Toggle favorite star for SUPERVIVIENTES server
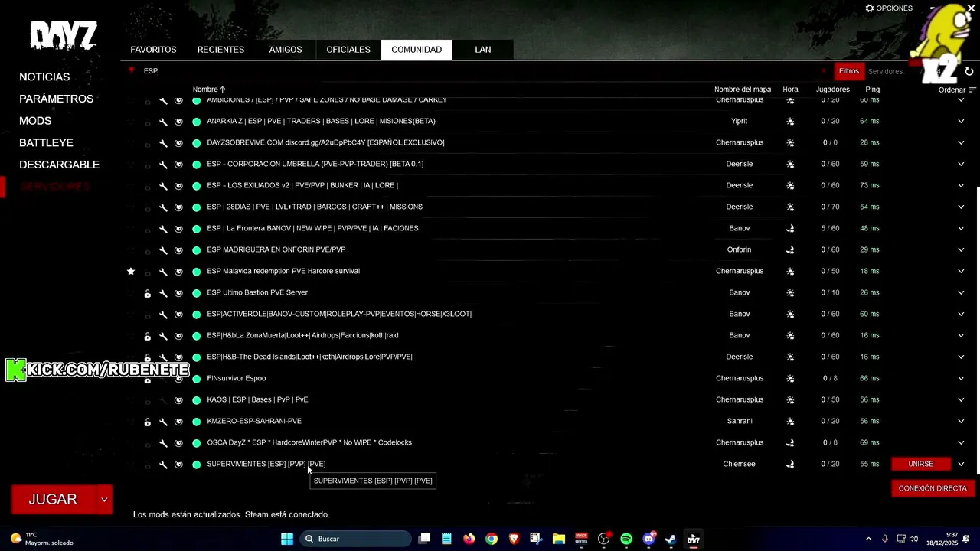Image resolution: width=980 pixels, height=551 pixels. (131, 464)
